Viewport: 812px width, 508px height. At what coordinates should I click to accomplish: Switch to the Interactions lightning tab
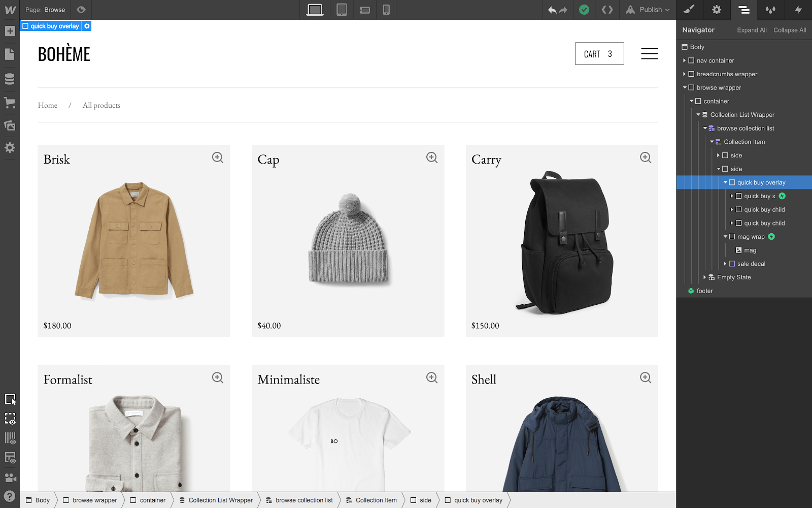pos(798,10)
